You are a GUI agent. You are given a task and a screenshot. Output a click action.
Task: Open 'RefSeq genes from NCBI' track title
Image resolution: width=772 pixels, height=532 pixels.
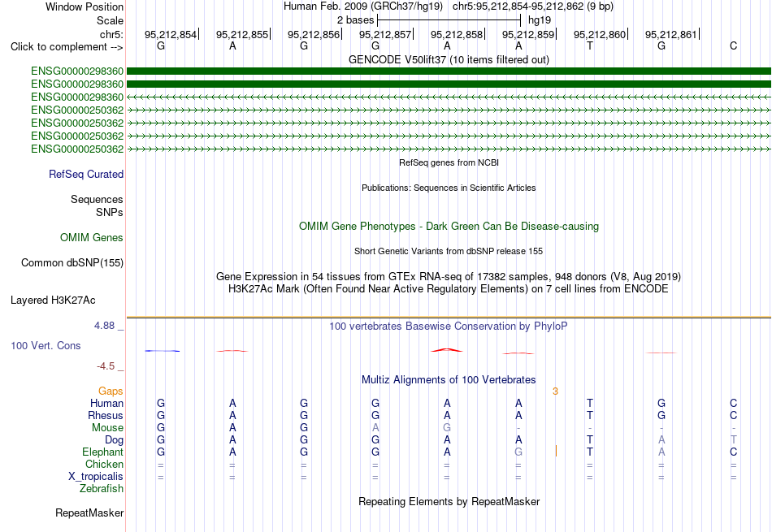click(449, 162)
